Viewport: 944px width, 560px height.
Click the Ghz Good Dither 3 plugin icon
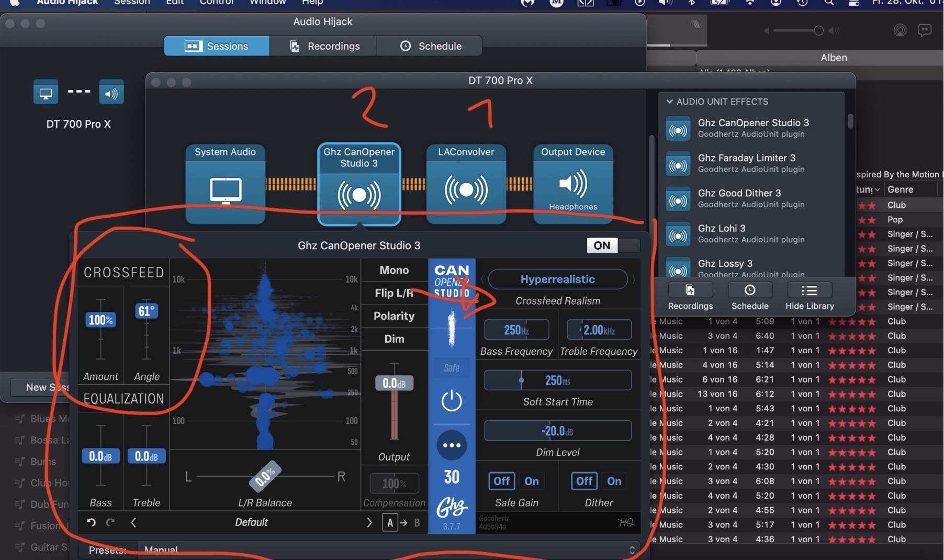pyautogui.click(x=678, y=199)
